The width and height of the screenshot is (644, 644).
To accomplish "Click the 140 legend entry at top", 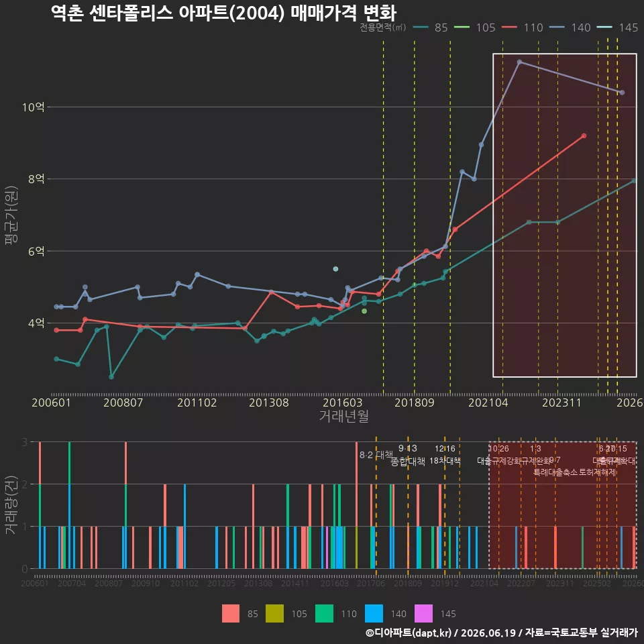I will [570, 28].
